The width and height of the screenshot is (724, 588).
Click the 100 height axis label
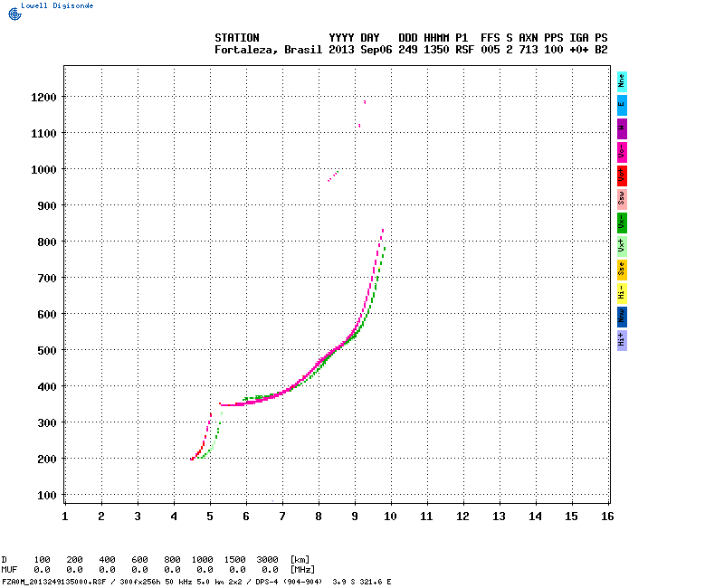coord(47,496)
